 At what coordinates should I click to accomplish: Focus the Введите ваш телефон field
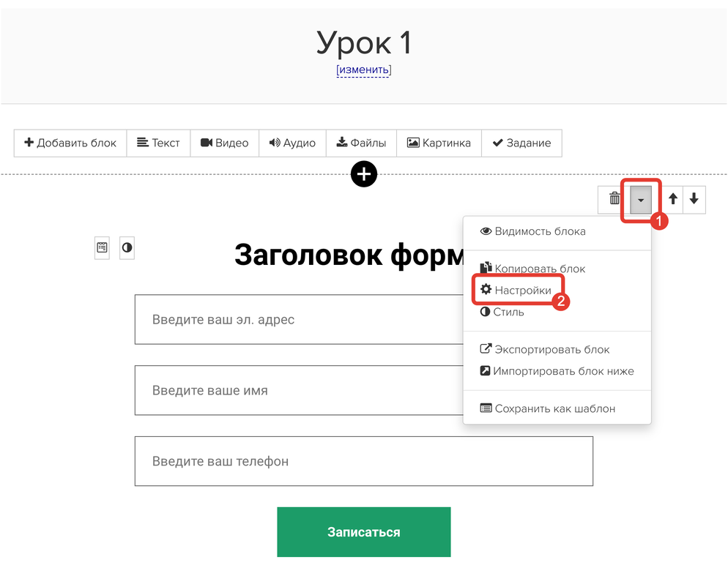coord(364,461)
